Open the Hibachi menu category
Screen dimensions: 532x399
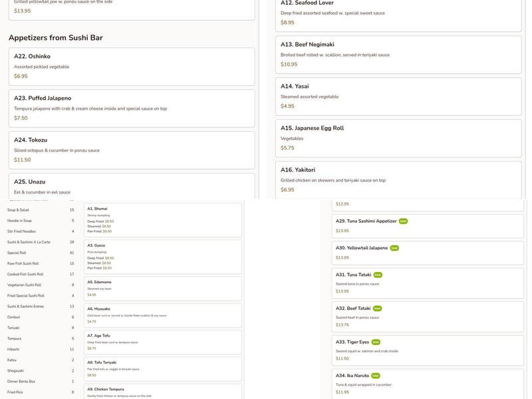click(x=13, y=349)
